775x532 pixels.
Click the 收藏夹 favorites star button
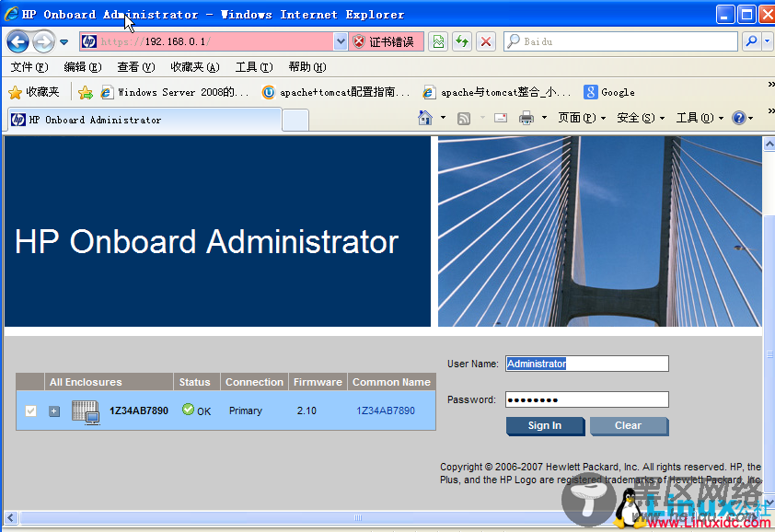click(x=34, y=92)
